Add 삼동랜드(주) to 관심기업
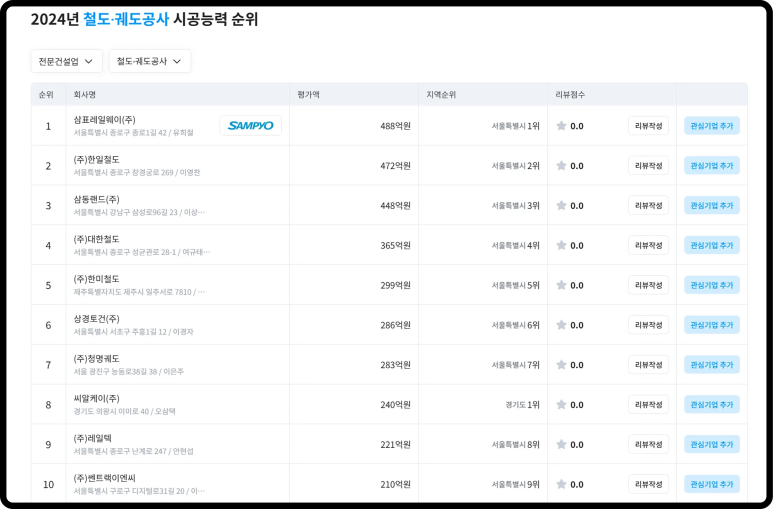Viewport: 773px width, 509px height. (x=712, y=206)
